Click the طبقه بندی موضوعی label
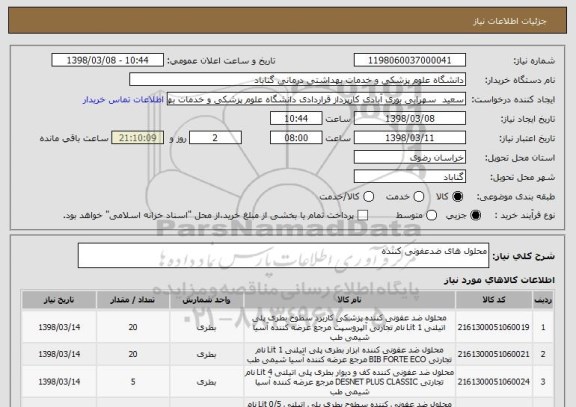Image resolution: width=576 pixels, height=407 pixels. 516,197
